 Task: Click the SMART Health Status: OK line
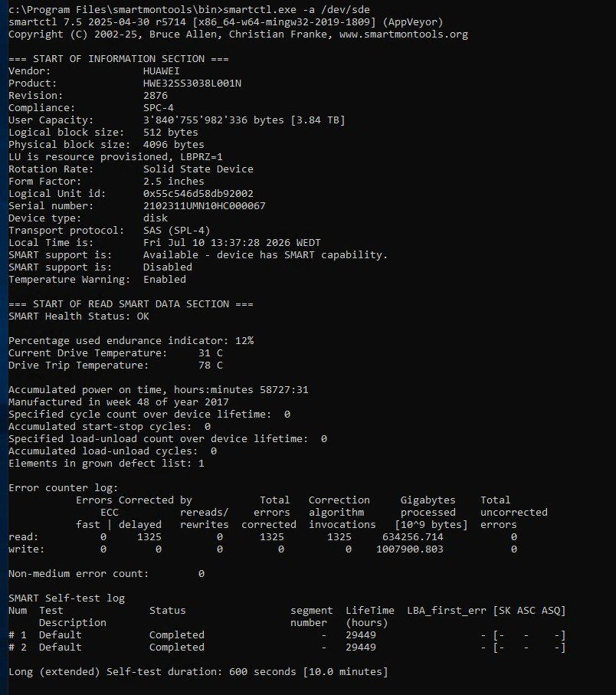(79, 316)
